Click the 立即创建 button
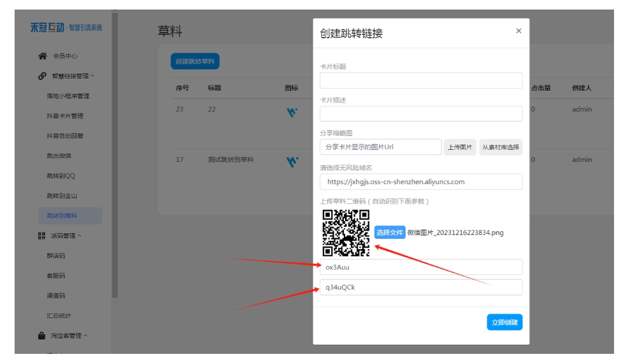 (x=504, y=322)
